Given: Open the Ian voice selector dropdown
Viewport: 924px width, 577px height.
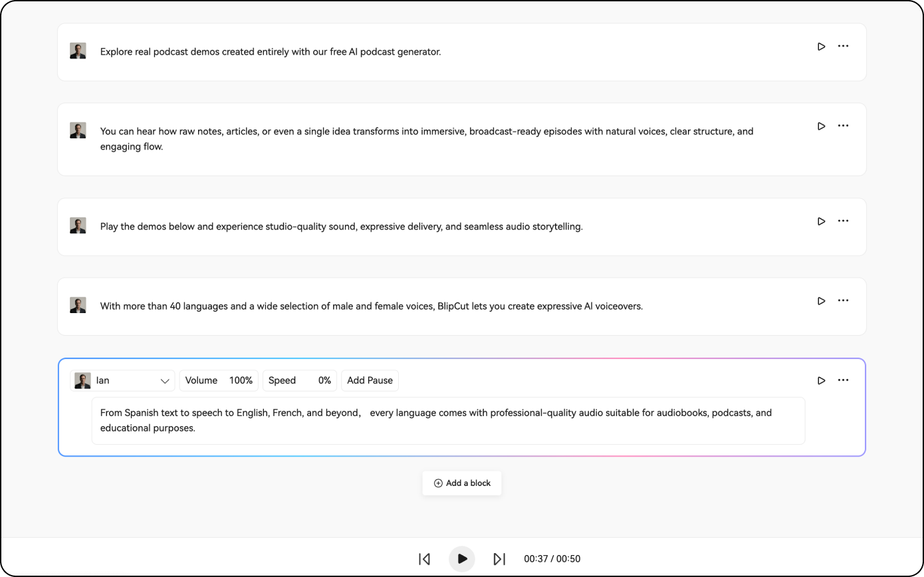Looking at the screenshot, I should 123,380.
